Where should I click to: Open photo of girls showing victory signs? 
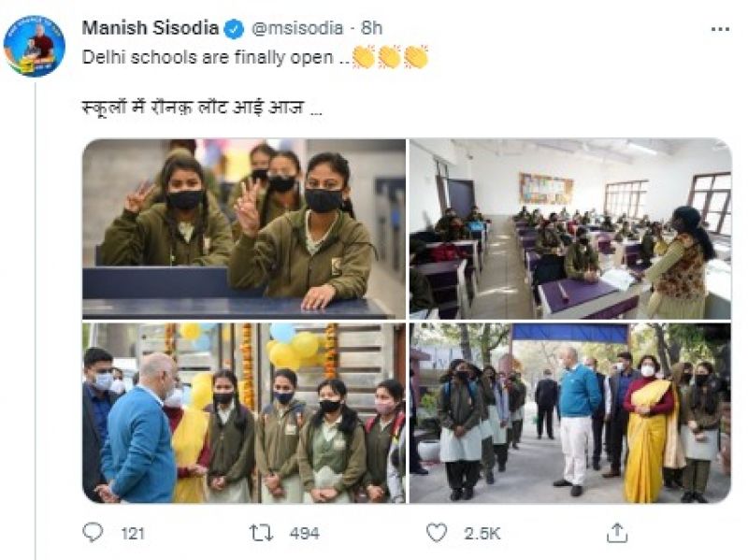coord(244,228)
